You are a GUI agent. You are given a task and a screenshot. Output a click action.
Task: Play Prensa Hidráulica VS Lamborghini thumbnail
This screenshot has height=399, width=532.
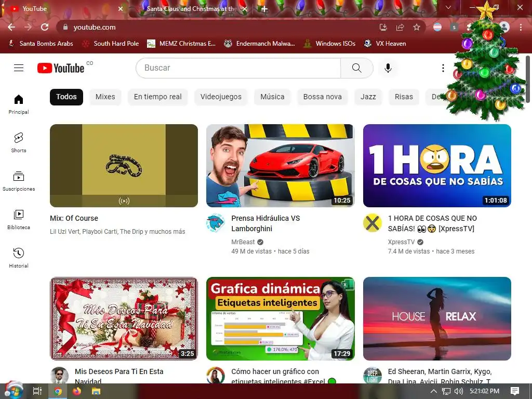coord(280,166)
